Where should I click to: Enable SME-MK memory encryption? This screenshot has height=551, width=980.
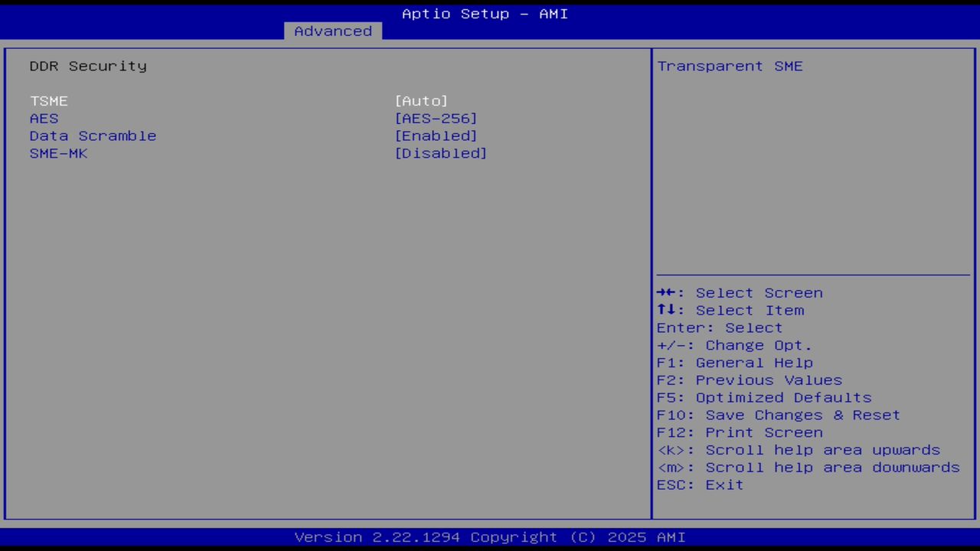click(x=441, y=153)
